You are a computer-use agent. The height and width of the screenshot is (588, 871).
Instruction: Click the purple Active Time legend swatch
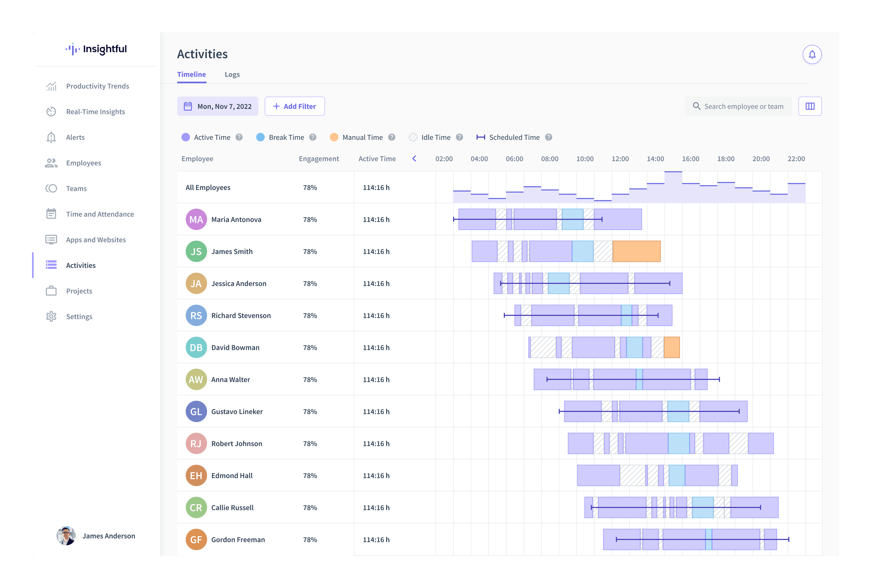(185, 137)
